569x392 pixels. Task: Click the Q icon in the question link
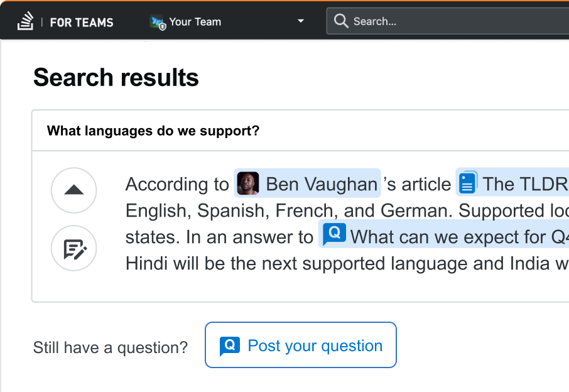coord(334,234)
